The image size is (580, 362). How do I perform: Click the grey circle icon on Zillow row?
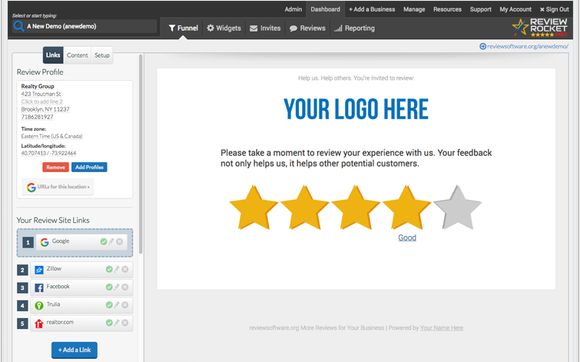pos(125,269)
